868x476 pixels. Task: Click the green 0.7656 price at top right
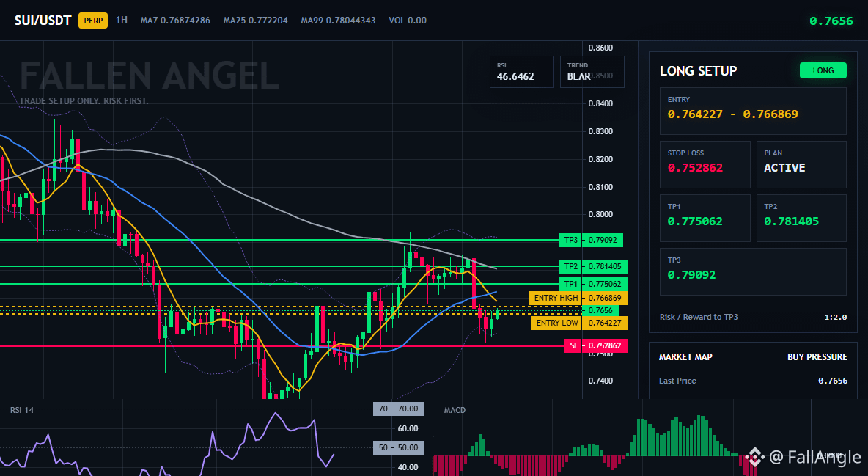(831, 21)
